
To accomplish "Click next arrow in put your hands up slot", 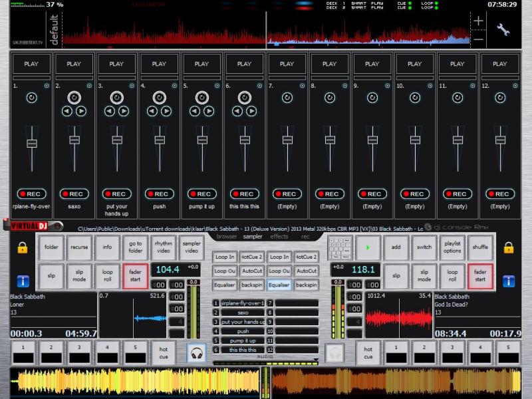I will tap(124, 111).
